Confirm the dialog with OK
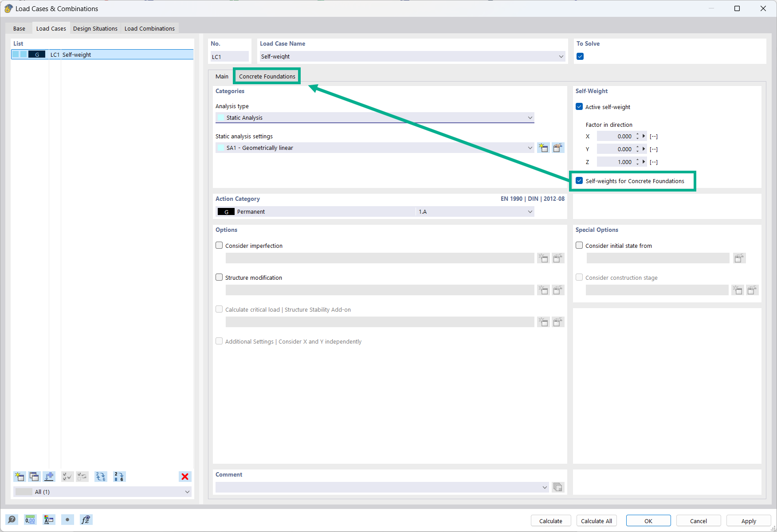This screenshot has width=777, height=532. coord(648,521)
